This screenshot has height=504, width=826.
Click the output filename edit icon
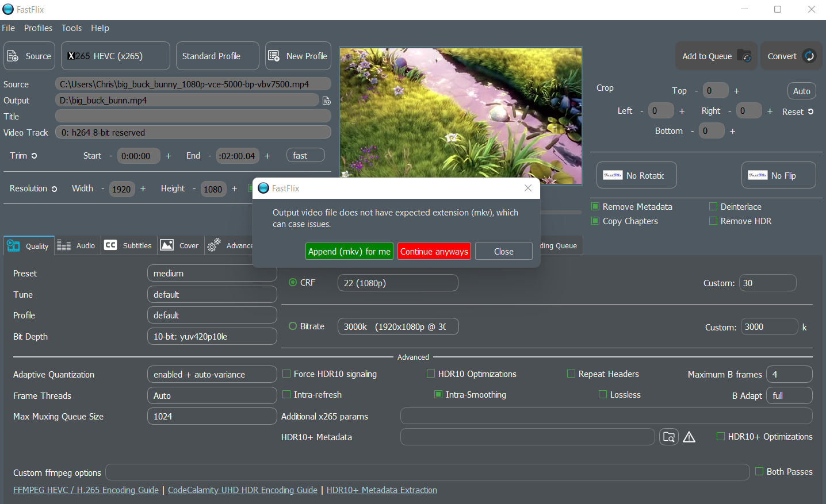click(326, 100)
